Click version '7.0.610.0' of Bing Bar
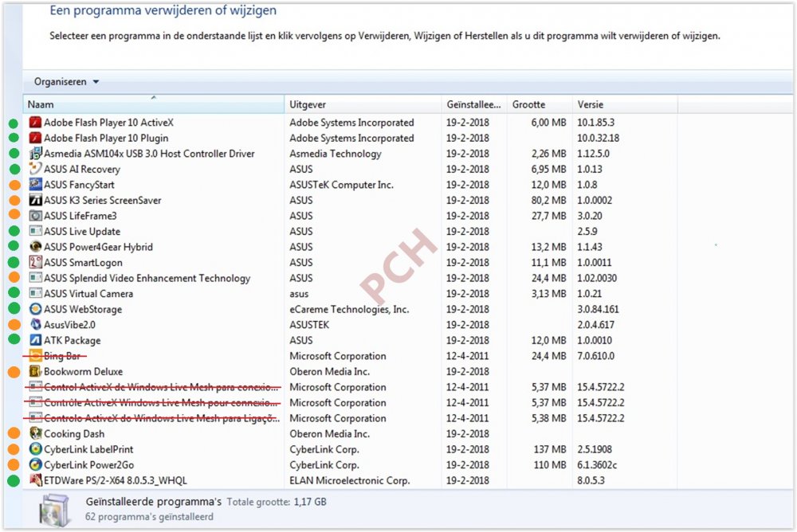Image resolution: width=797 pixels, height=532 pixels. tap(595, 356)
